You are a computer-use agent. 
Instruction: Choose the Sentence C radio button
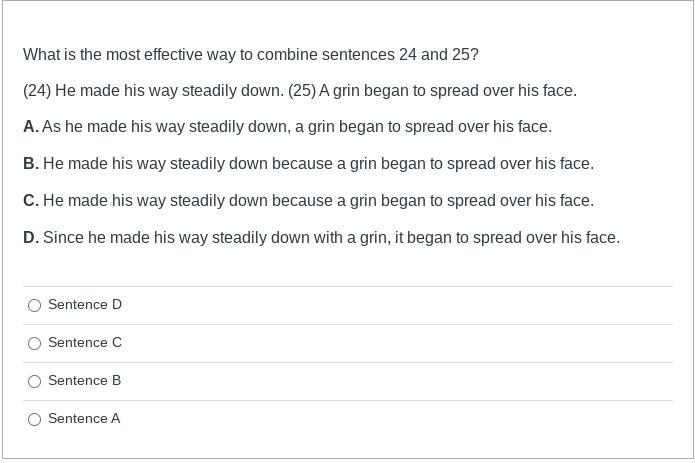click(x=35, y=343)
